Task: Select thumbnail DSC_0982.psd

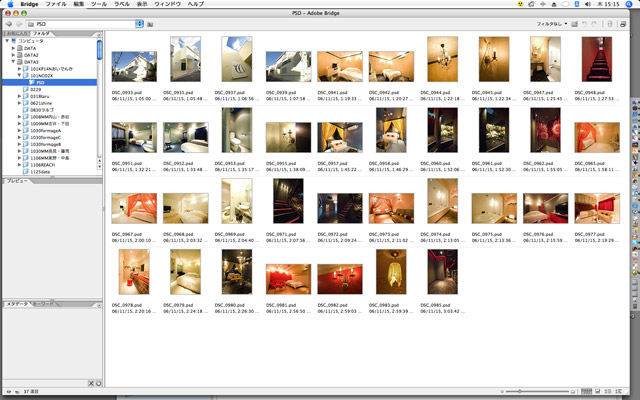Action: coord(340,279)
